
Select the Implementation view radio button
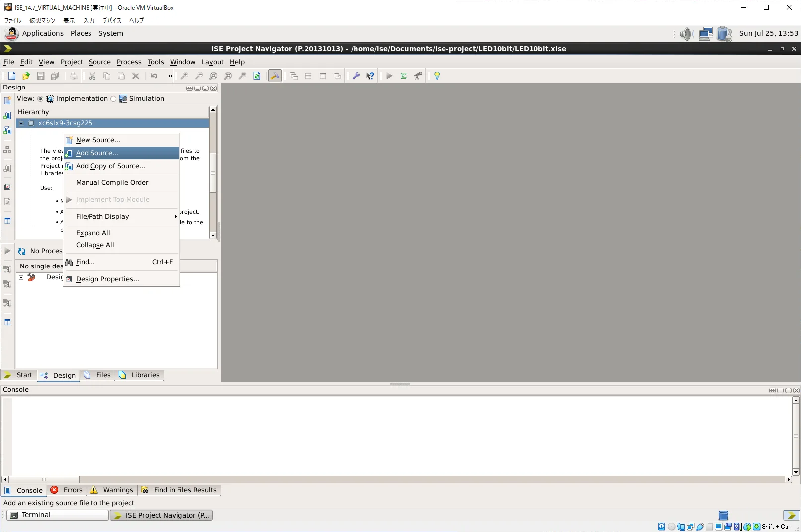pyautogui.click(x=40, y=99)
